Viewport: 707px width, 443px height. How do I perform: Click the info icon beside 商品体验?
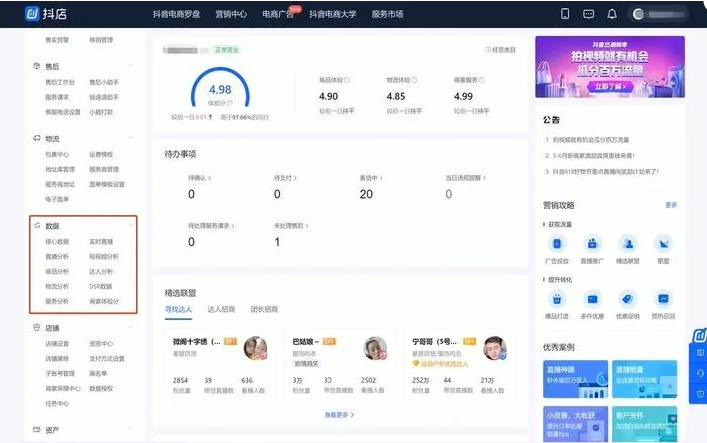tap(347, 80)
